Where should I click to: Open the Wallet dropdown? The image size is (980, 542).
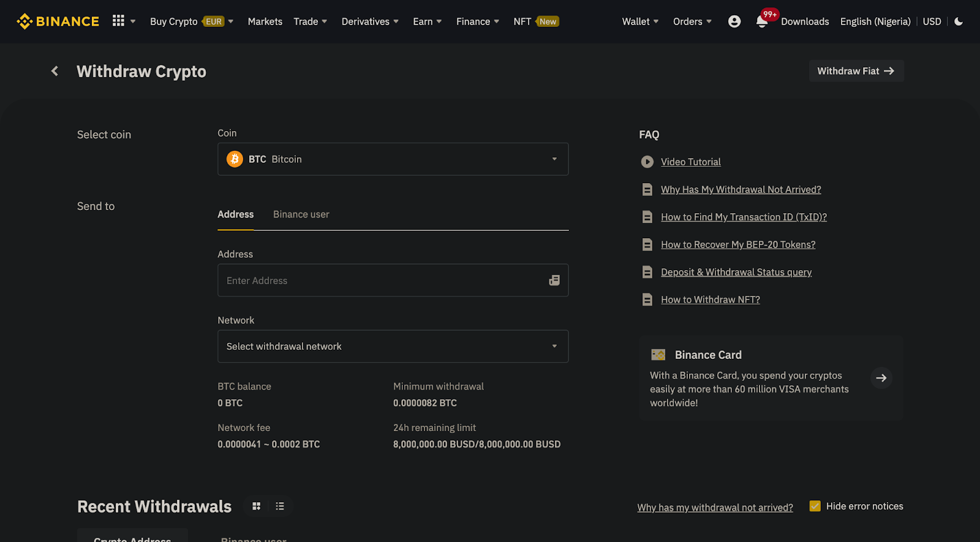click(640, 21)
